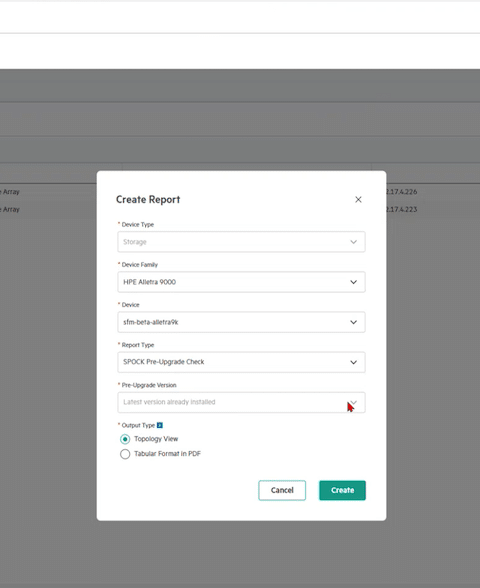Open the Pre-Upgrade Version dropdown
480x588 pixels.
point(241,402)
